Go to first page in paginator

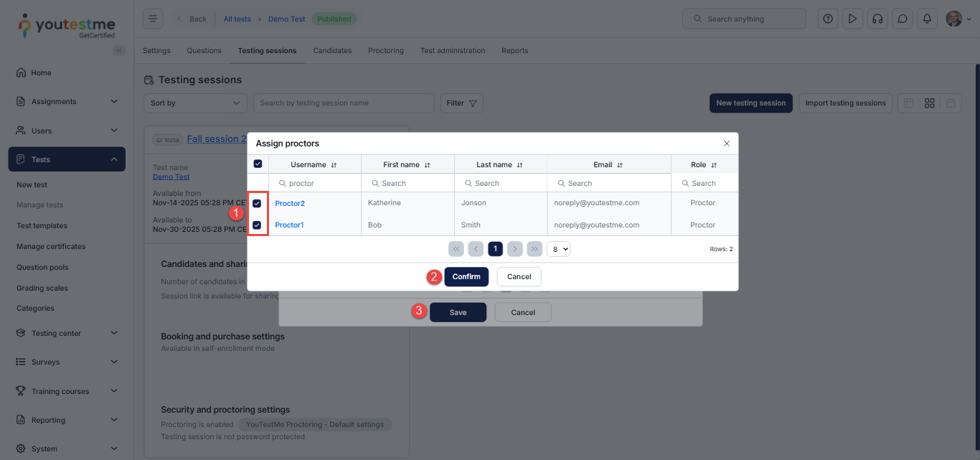click(456, 249)
